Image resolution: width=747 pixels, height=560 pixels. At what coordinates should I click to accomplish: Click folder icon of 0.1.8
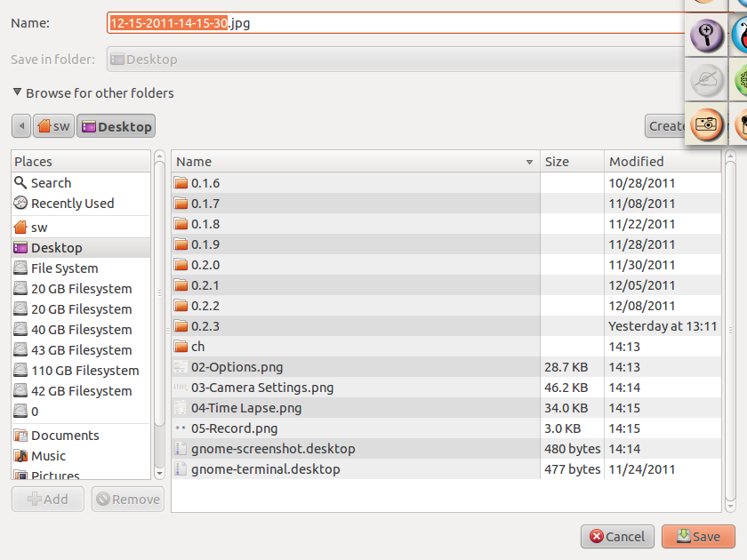[181, 224]
